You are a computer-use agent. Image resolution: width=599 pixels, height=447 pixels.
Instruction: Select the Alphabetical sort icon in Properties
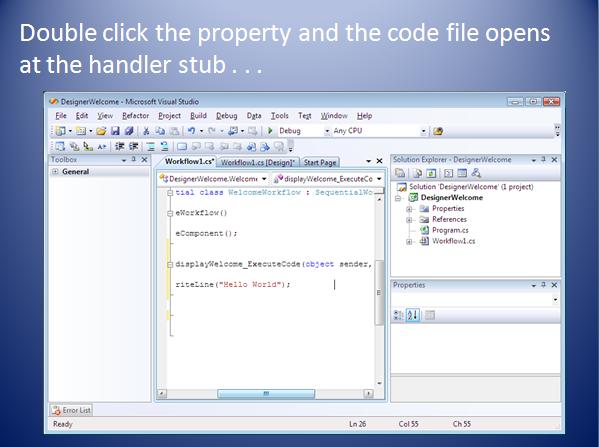[x=413, y=315]
